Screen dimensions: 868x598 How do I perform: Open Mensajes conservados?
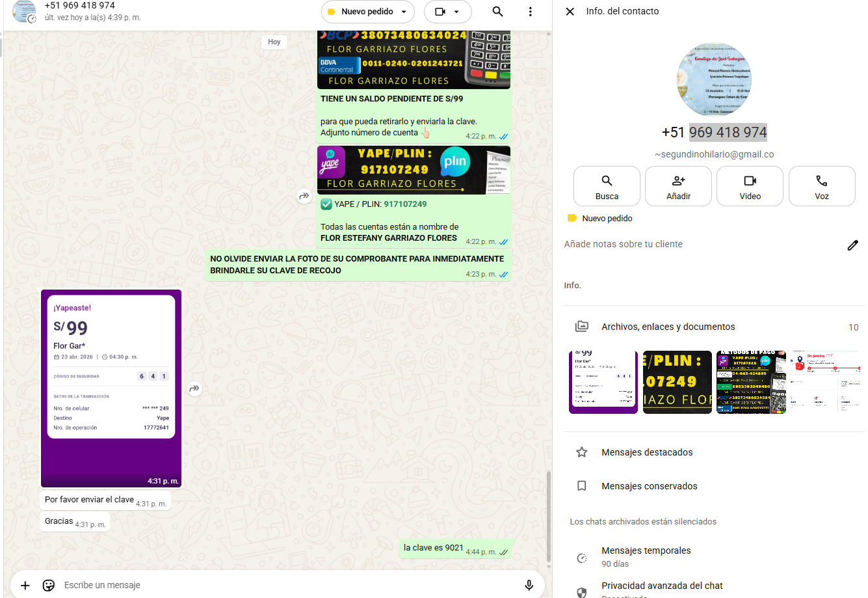coord(649,486)
